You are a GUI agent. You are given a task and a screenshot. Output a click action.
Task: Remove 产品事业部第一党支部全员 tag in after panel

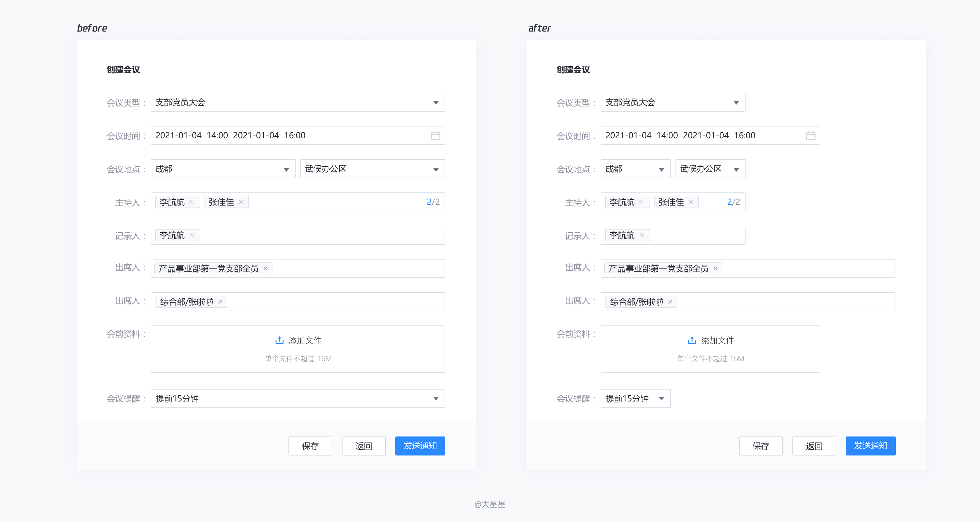(x=715, y=269)
